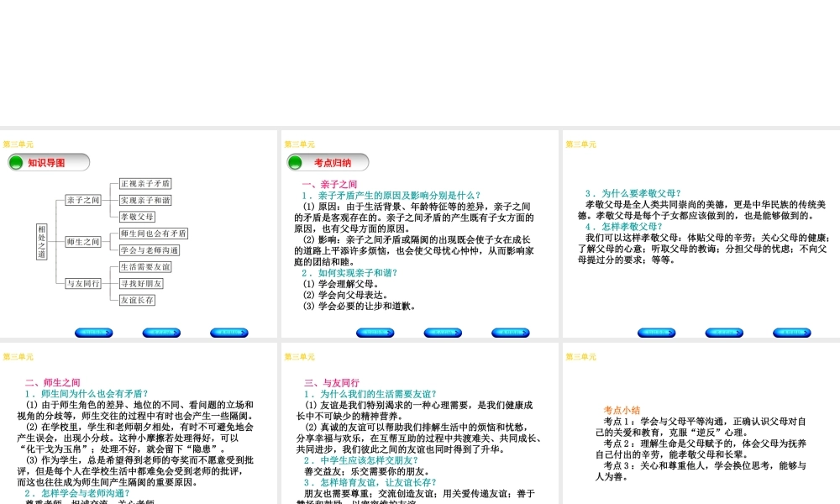Screen dimensions: 840x504
Task: Click left blue navigation button on 考点归纳 slide
Action: (375, 333)
